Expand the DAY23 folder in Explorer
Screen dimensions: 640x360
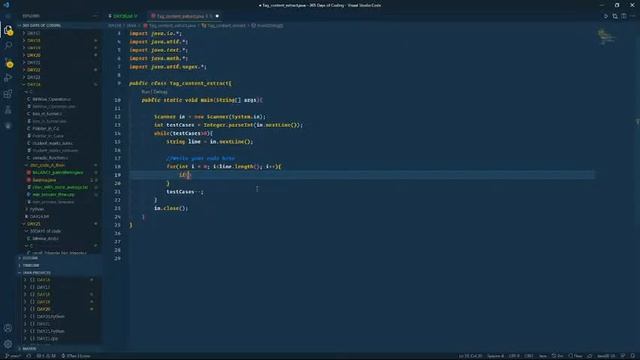[59, 77]
